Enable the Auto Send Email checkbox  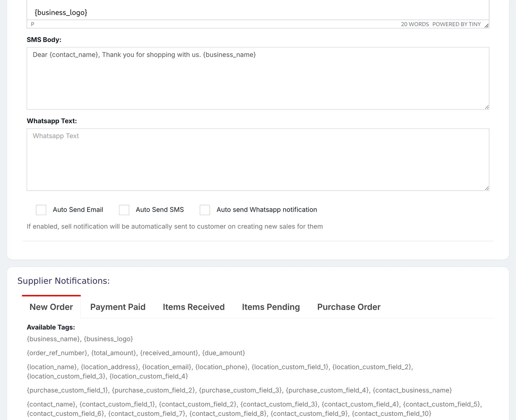click(41, 210)
